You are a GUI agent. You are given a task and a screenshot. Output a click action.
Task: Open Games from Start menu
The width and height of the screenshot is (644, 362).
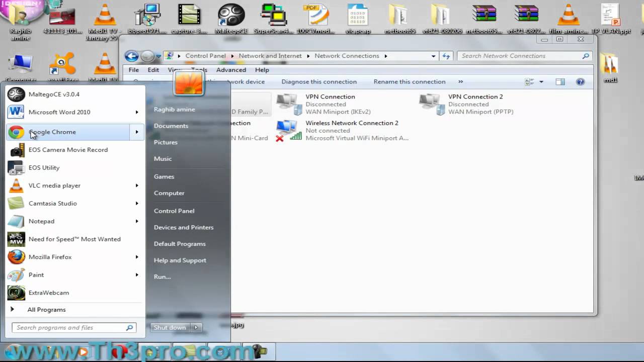coord(164,176)
